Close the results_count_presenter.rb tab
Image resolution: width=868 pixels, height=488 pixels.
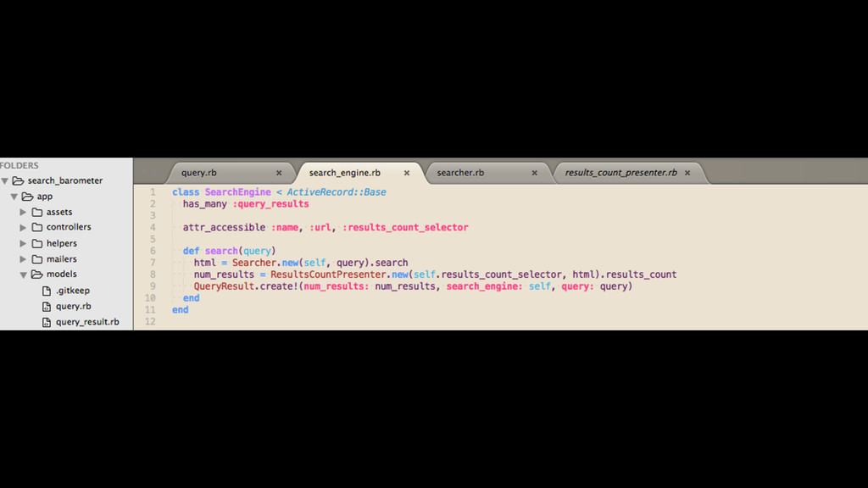(687, 173)
